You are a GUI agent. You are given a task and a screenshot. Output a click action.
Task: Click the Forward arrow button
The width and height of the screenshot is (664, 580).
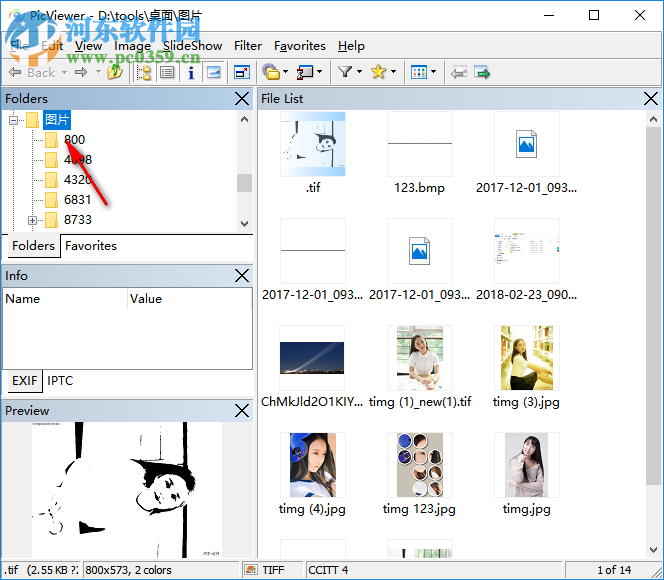[81, 72]
